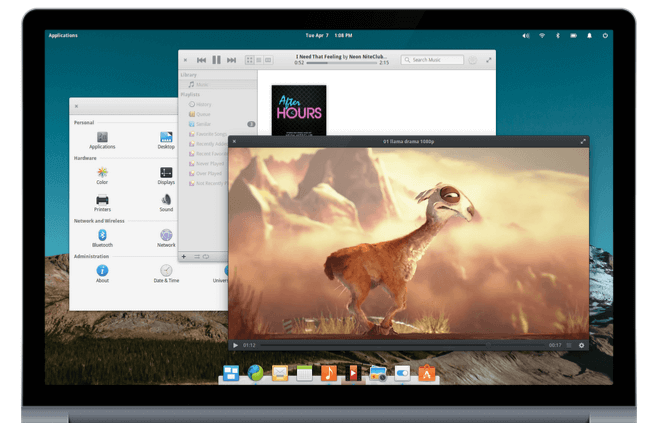659x423 pixels.
Task: Open the Applications settings pane
Action: coord(102,137)
